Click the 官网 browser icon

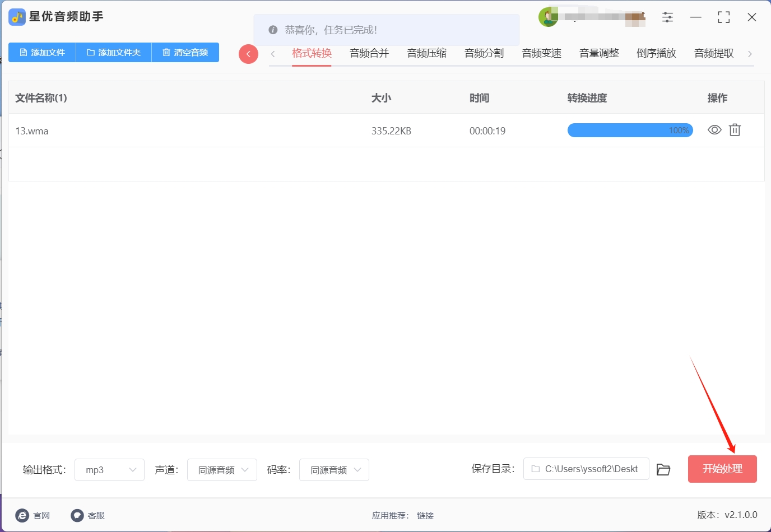pos(22,515)
